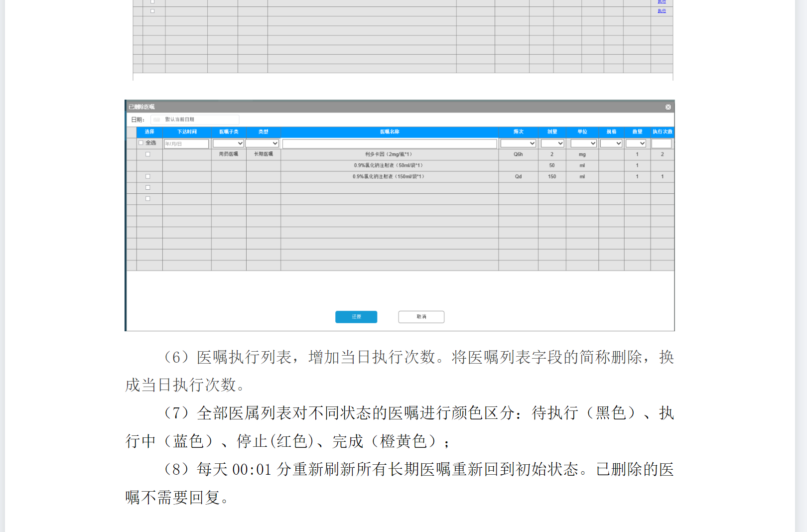Click the paragraph starting with （7）全部医属列表
The width and height of the screenshot is (807, 532).
pos(400,427)
